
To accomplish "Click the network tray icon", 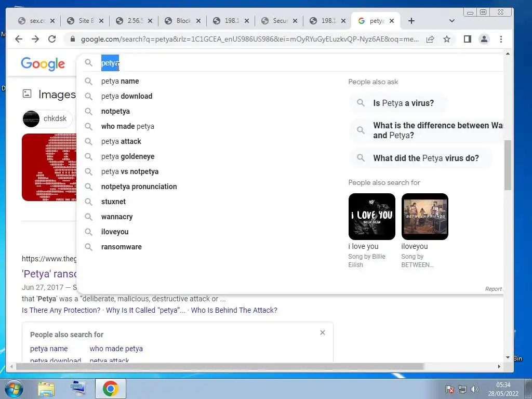I will point(462,389).
